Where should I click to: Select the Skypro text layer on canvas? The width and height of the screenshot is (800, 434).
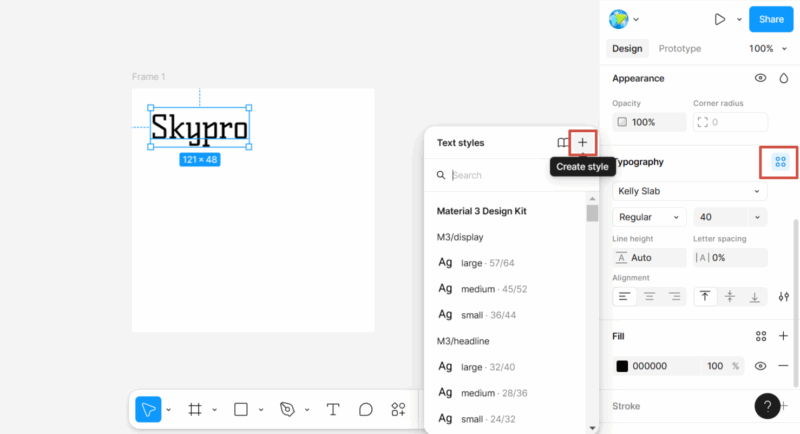pos(199,127)
